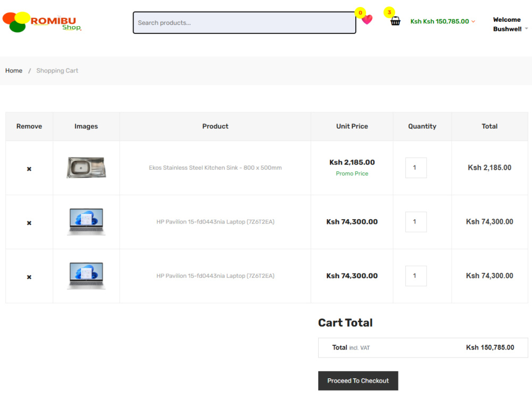Click the Promo Price label
Viewport: 532px width, 399px height.
click(352, 173)
